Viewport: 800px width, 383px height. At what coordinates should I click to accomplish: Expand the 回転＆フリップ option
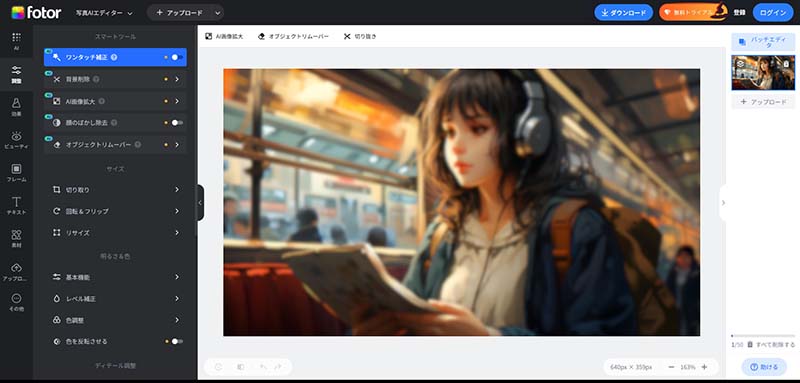[115, 211]
